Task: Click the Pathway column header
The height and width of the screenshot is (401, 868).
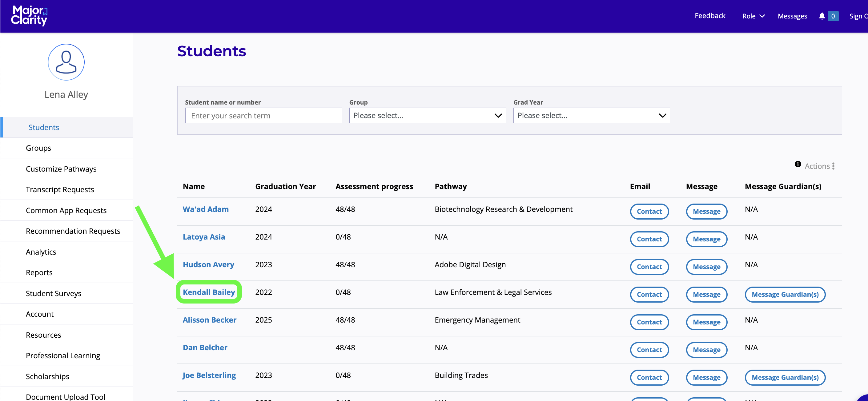Action: click(x=451, y=187)
